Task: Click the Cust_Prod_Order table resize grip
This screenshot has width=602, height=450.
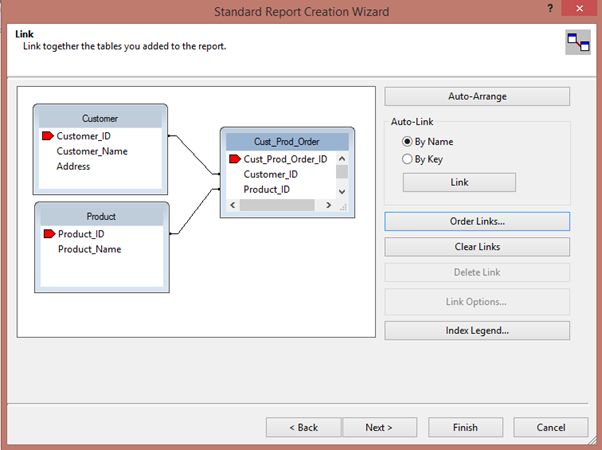Action: pos(342,206)
